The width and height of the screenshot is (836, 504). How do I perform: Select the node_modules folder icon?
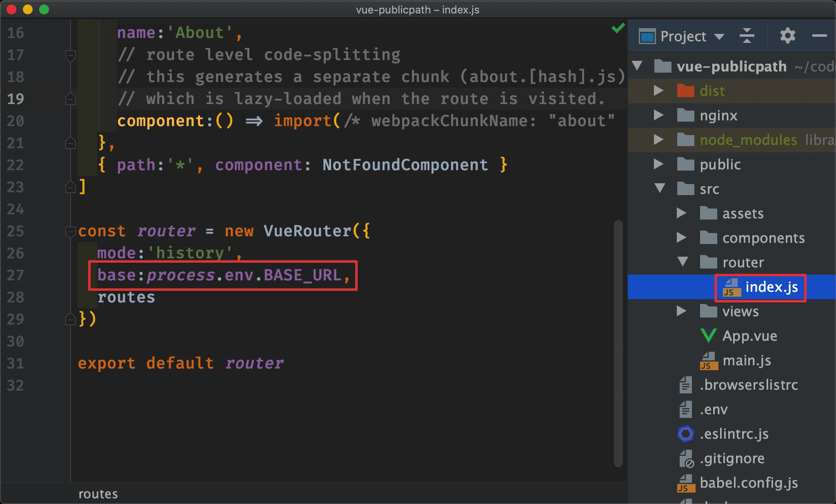(685, 139)
